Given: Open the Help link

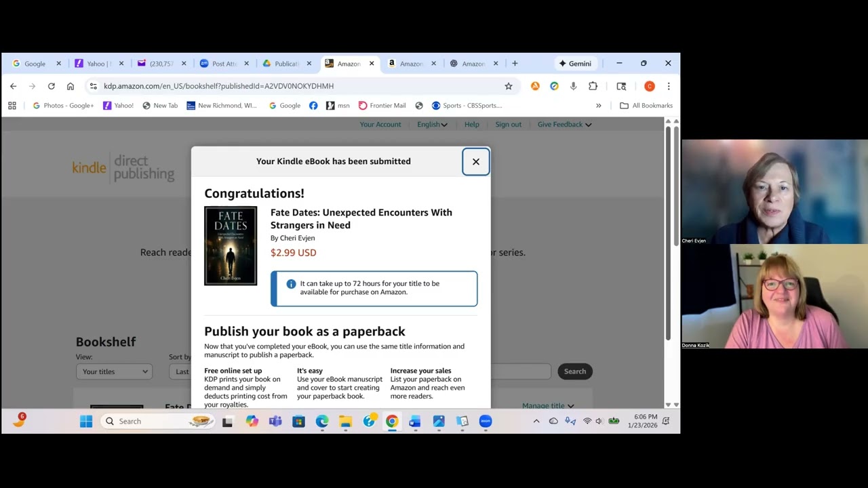Looking at the screenshot, I should pos(471,124).
